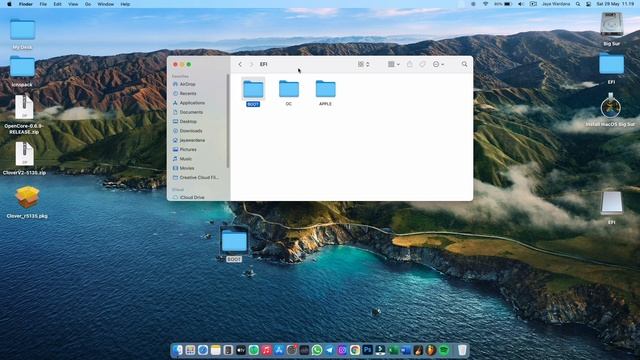
Task: Select the CloverV2-5135.zip file
Action: [x=24, y=158]
